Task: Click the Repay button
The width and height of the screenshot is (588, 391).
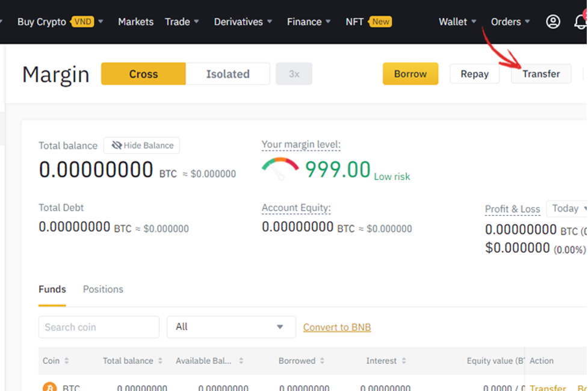Action: click(474, 74)
